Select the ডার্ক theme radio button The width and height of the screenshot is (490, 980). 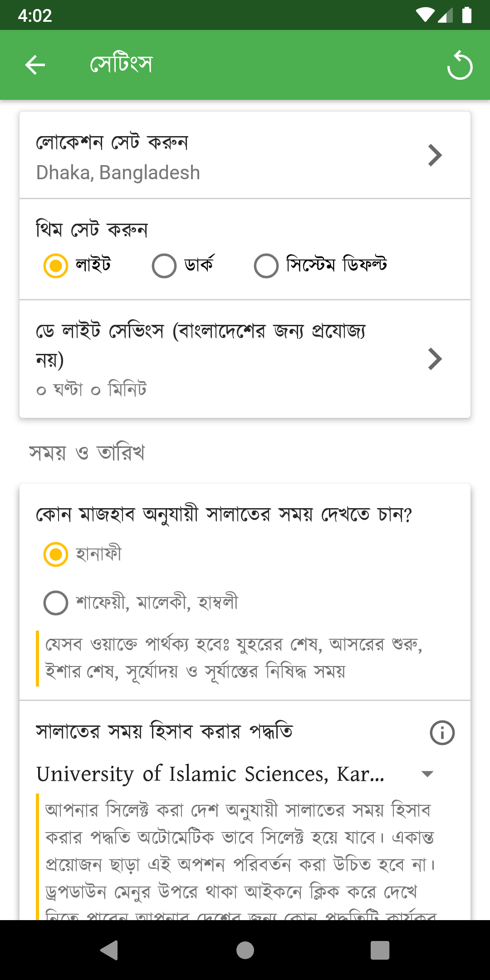[x=164, y=265]
